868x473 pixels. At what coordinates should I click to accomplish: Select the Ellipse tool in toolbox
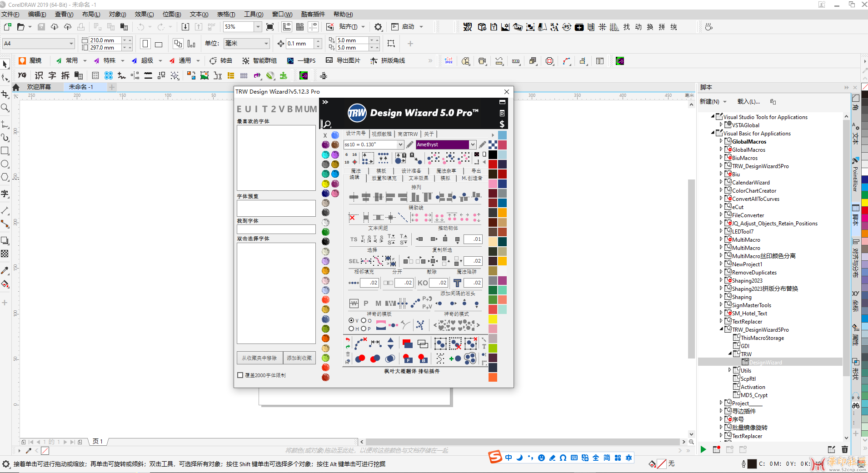click(5, 164)
